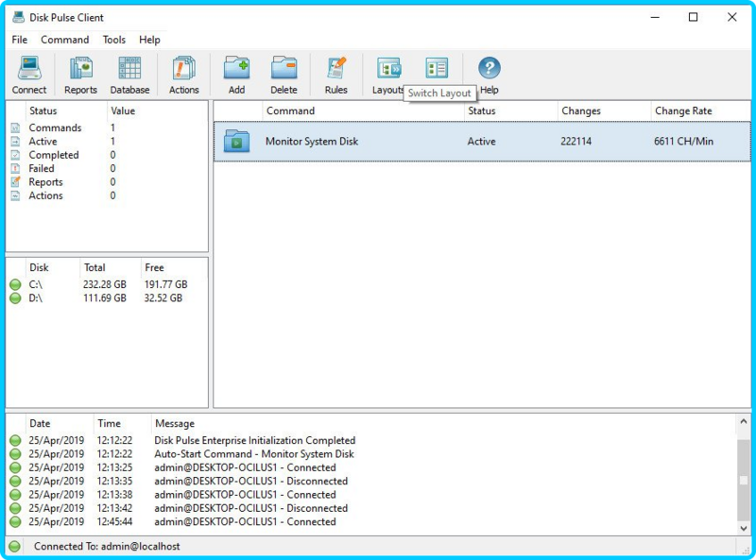This screenshot has width=756, height=560.
Task: Click the Switch Layout toolbar icon
Action: pyautogui.click(x=437, y=68)
